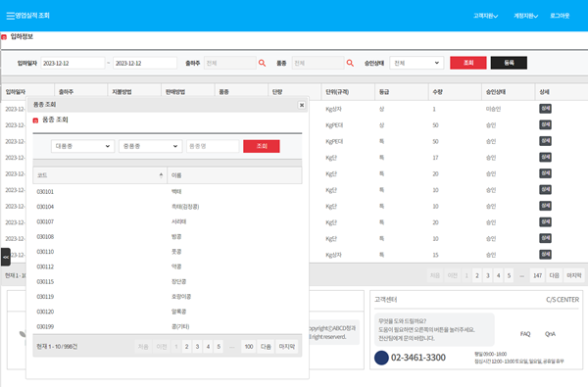
Task: Click 다음 in main table pagination
Action: point(555,275)
